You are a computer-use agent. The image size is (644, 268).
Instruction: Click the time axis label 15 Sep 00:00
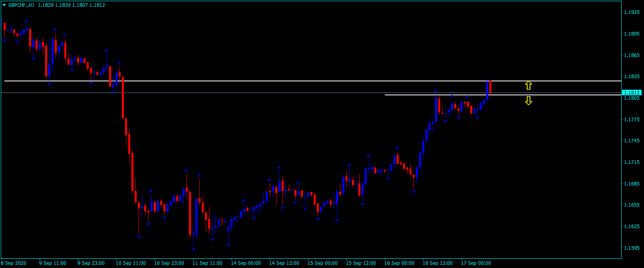tap(322, 263)
